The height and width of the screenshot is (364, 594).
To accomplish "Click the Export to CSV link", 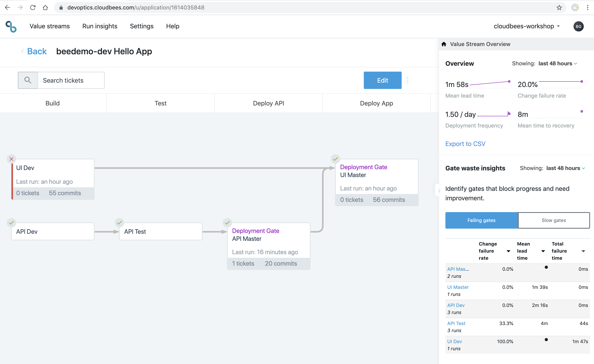I will click(466, 143).
